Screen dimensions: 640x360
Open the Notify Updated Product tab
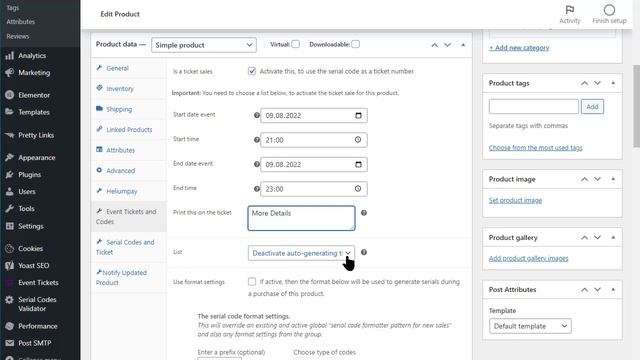click(x=129, y=278)
